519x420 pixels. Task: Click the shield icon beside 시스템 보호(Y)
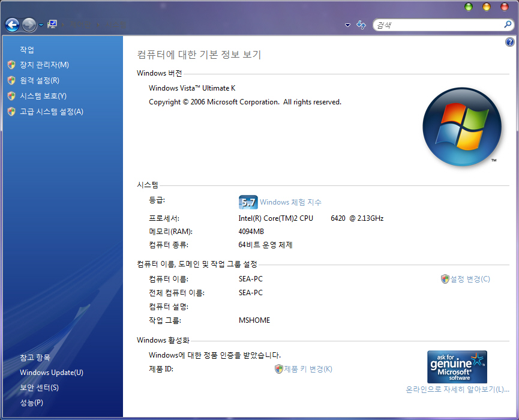[11, 96]
